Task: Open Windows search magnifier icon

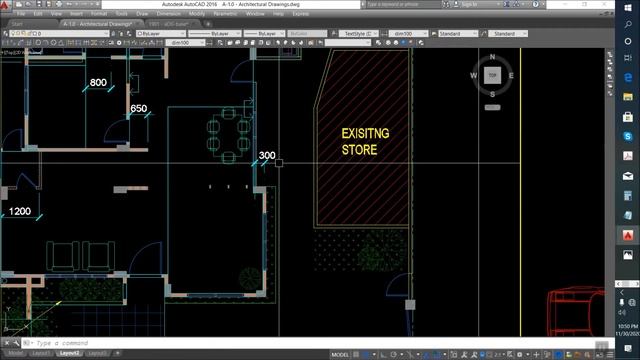Action: click(x=628, y=24)
